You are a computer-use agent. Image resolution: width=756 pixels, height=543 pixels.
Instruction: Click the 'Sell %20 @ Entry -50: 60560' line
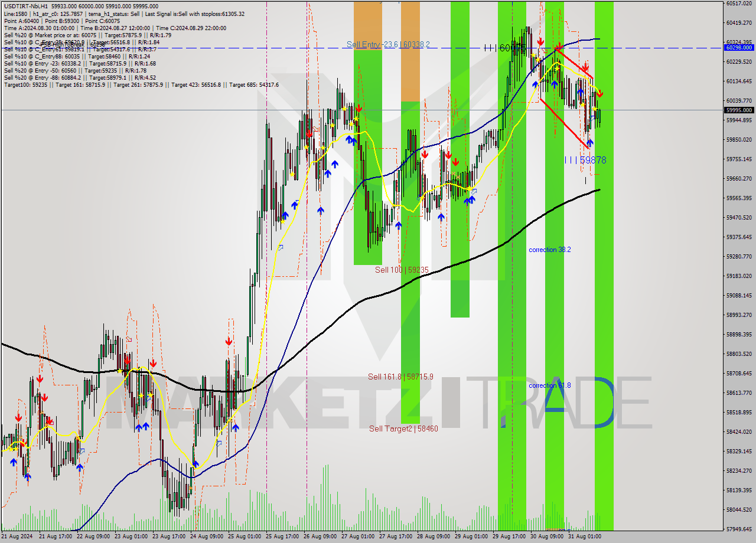pyautogui.click(x=75, y=71)
